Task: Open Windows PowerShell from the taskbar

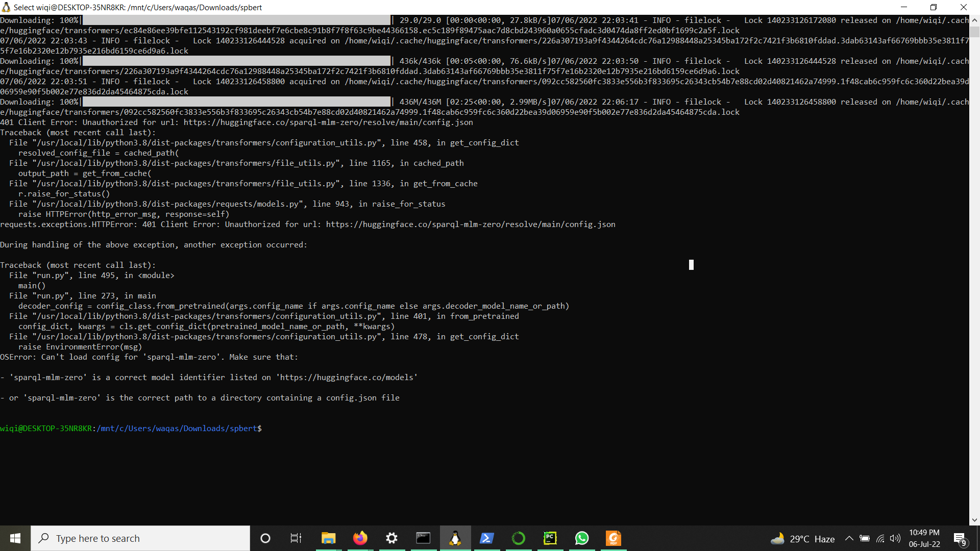Action: [486, 538]
